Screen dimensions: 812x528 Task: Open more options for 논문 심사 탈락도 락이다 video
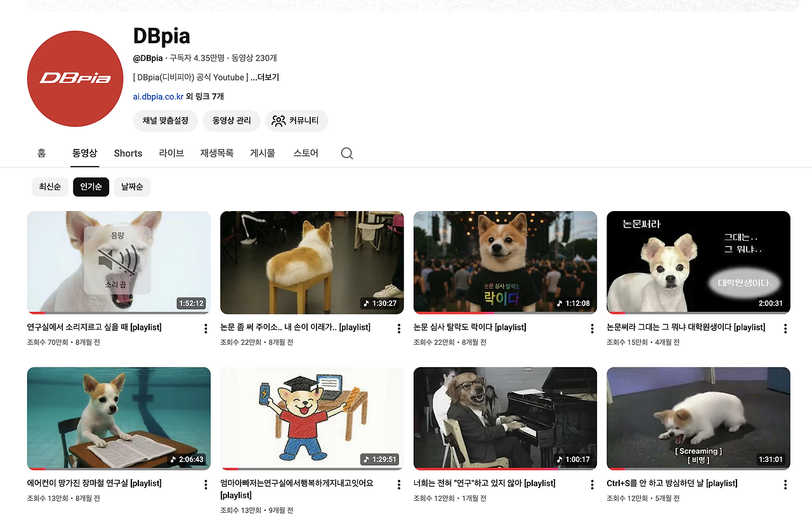pyautogui.click(x=592, y=328)
